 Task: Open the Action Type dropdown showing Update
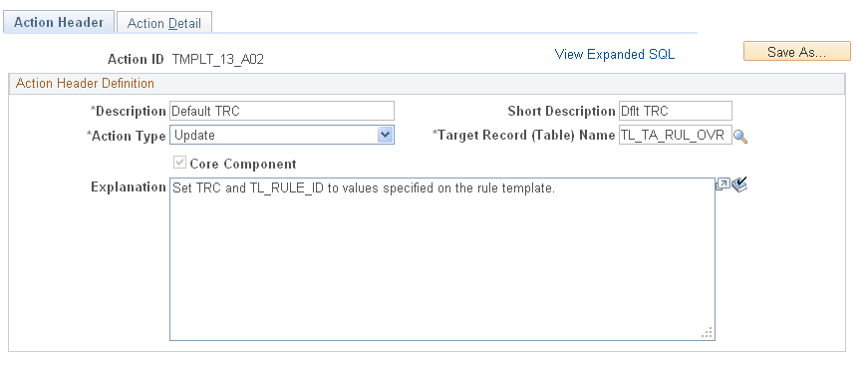pyautogui.click(x=282, y=135)
